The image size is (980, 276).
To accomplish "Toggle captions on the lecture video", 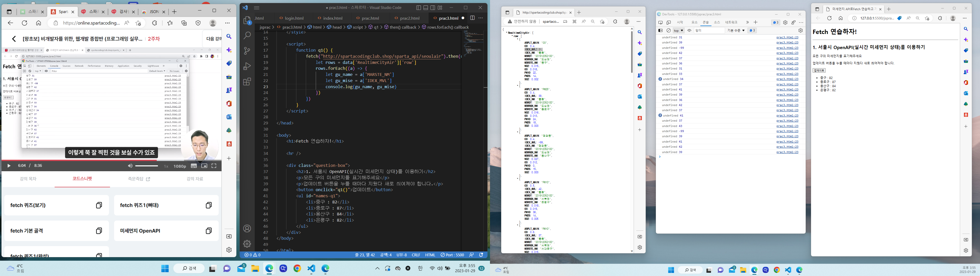I will click(194, 166).
